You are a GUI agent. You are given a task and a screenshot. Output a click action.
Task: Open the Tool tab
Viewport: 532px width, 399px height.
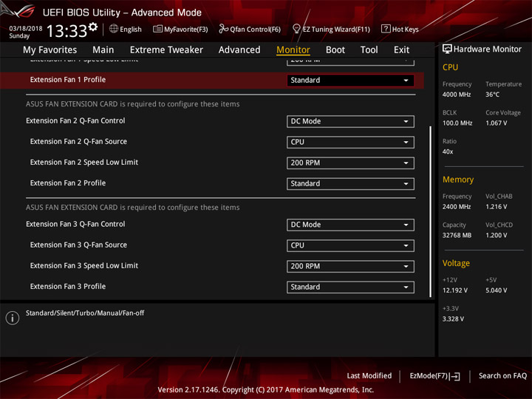[369, 50]
